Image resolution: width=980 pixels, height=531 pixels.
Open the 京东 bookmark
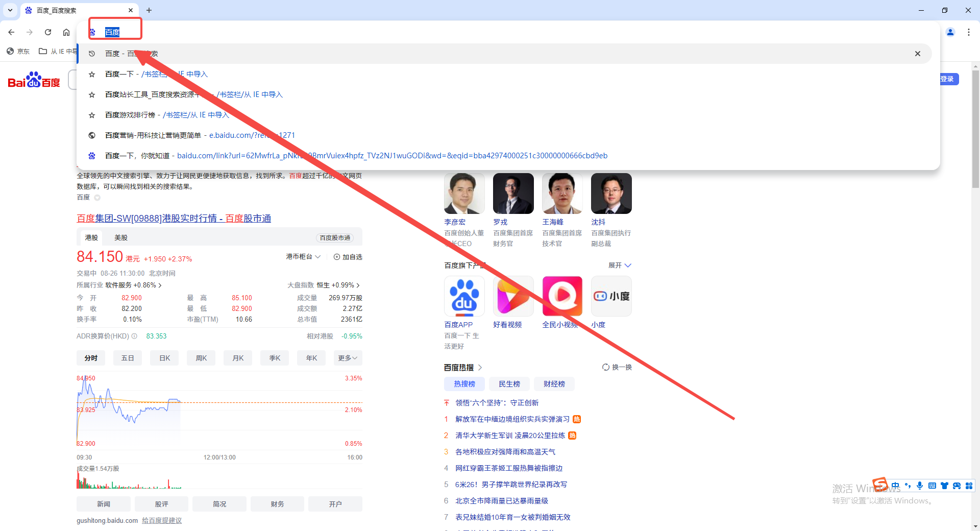click(x=18, y=51)
